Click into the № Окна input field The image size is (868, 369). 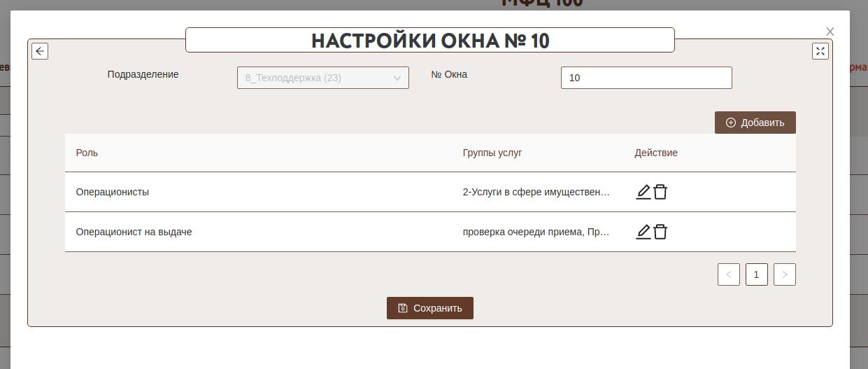(x=646, y=78)
